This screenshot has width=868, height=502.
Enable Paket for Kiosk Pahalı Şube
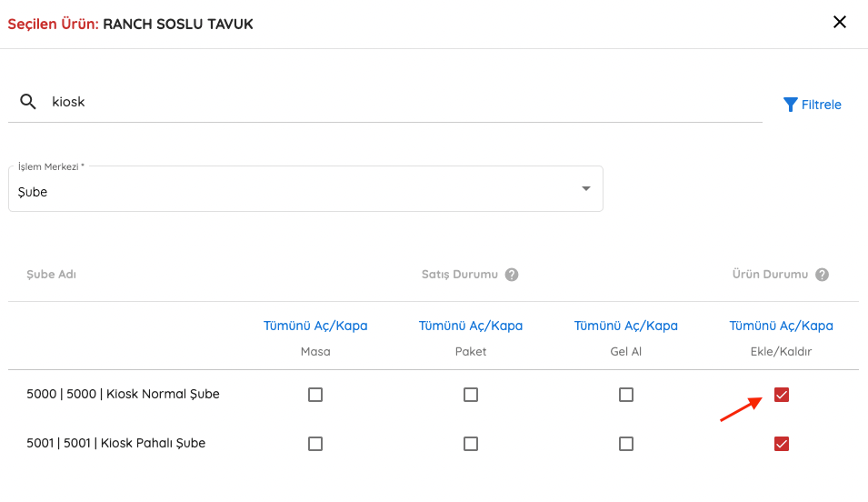coord(471,444)
